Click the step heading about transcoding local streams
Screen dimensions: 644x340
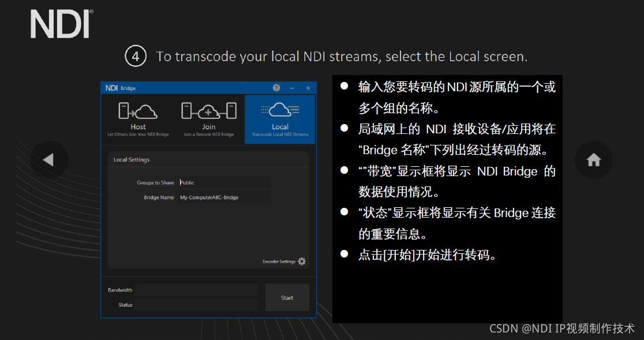[342, 56]
